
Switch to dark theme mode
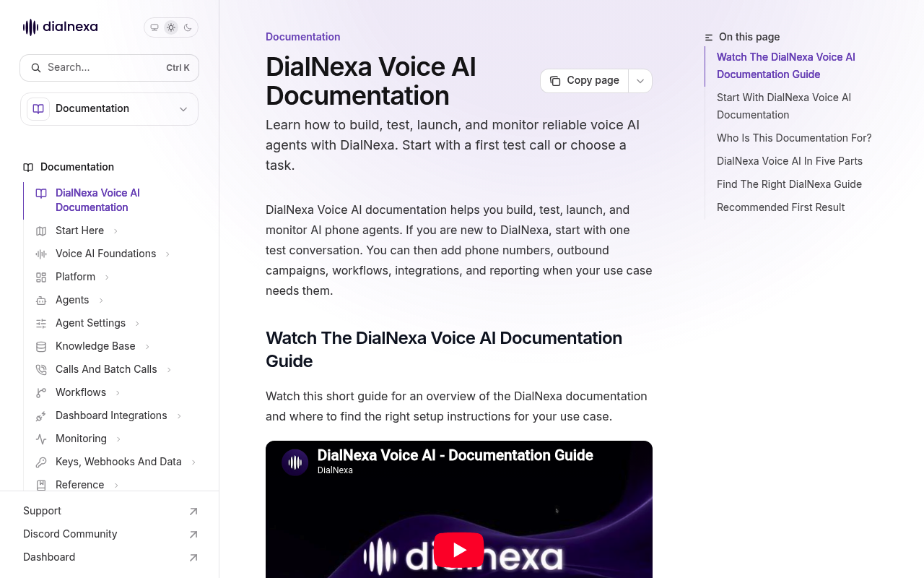click(188, 27)
